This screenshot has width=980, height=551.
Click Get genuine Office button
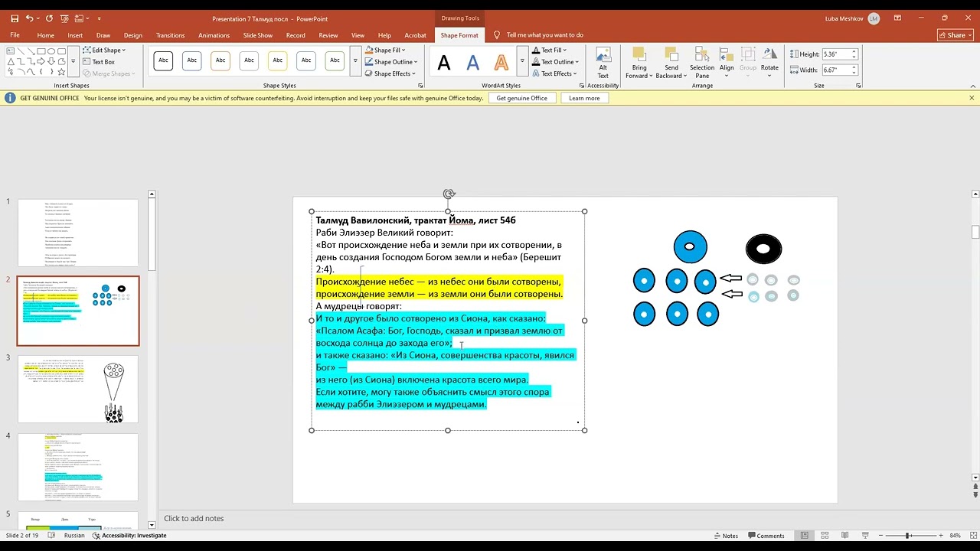[521, 98]
